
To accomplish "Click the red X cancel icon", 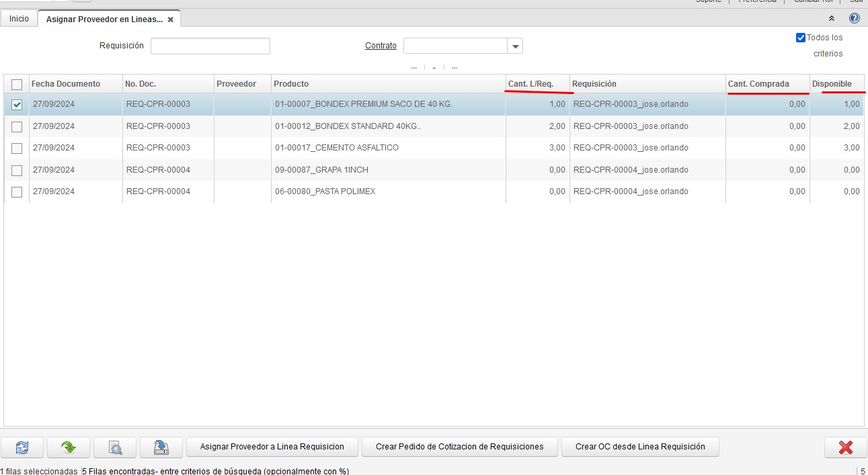I will pyautogui.click(x=845, y=447).
